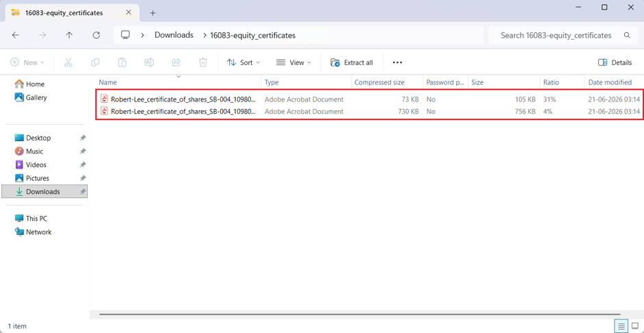The height and width of the screenshot is (333, 644).
Task: Unpin Music from quick access
Action: (82, 151)
